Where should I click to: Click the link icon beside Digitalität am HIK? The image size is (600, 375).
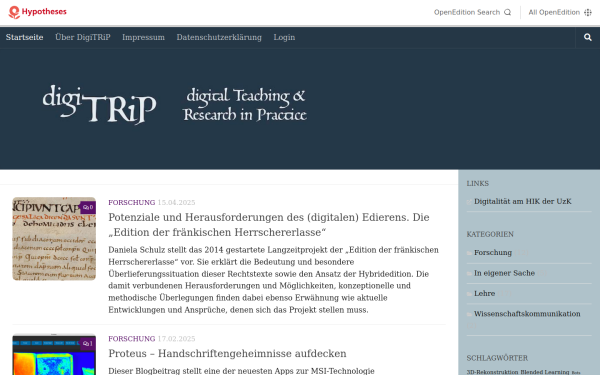470,202
